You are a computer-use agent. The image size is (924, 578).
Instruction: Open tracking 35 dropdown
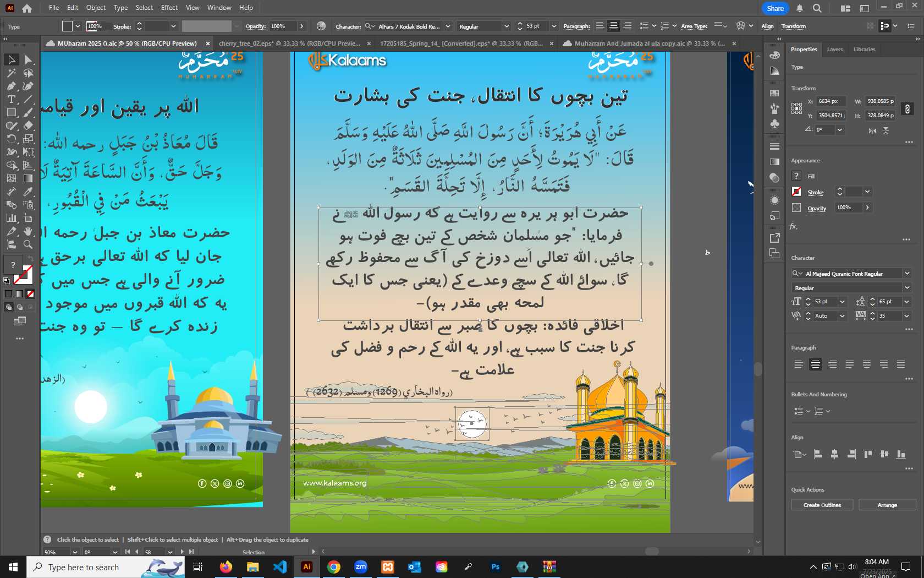tap(907, 316)
